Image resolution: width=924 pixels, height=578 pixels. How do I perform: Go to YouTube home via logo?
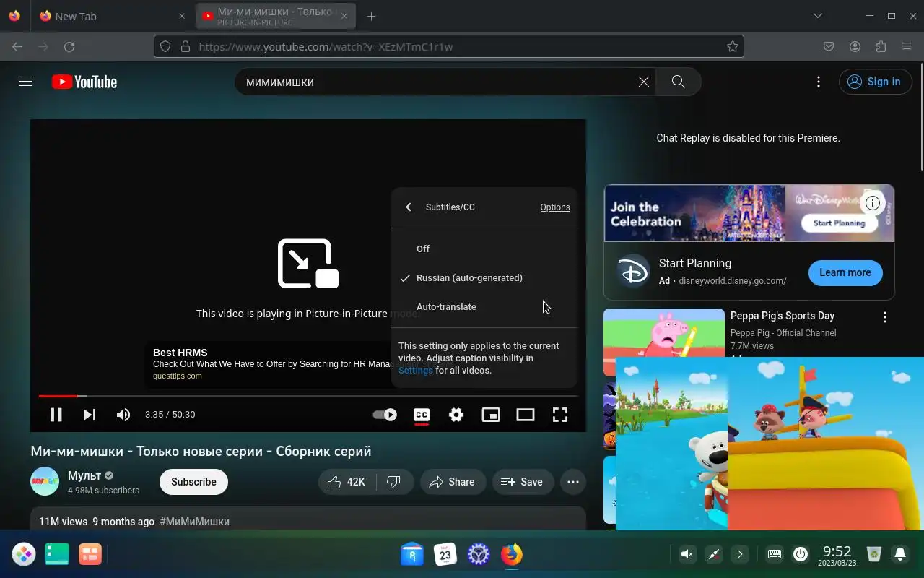tap(84, 82)
